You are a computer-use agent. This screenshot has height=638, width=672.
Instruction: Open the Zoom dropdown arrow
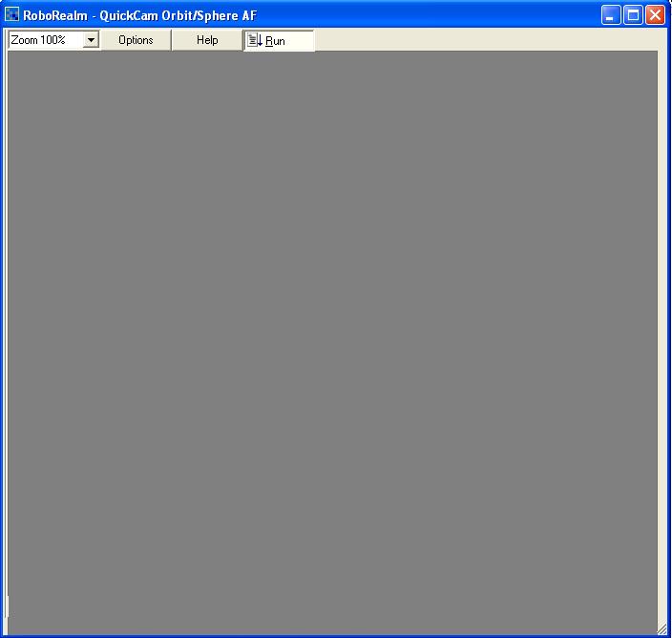click(92, 40)
